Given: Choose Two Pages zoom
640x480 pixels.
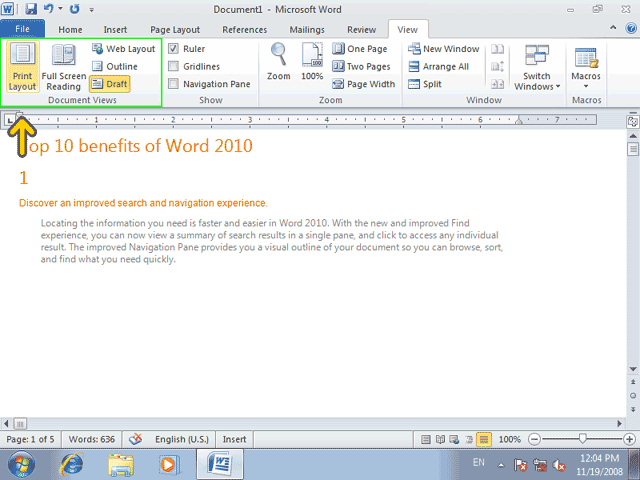Looking at the screenshot, I should (x=361, y=67).
